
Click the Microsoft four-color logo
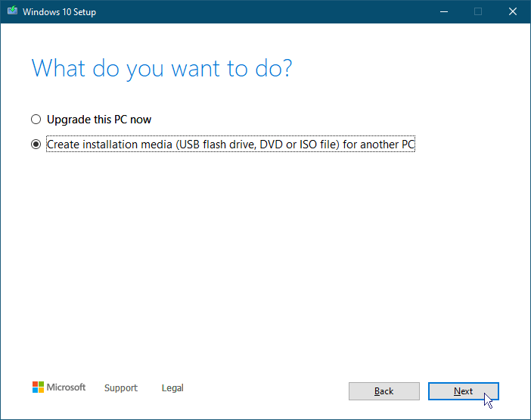38,387
